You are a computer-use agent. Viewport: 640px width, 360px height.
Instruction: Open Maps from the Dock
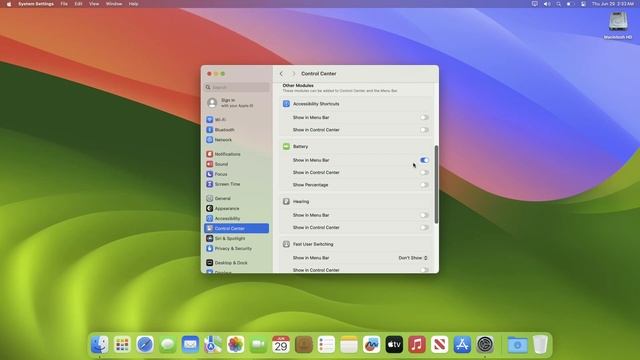(x=213, y=344)
